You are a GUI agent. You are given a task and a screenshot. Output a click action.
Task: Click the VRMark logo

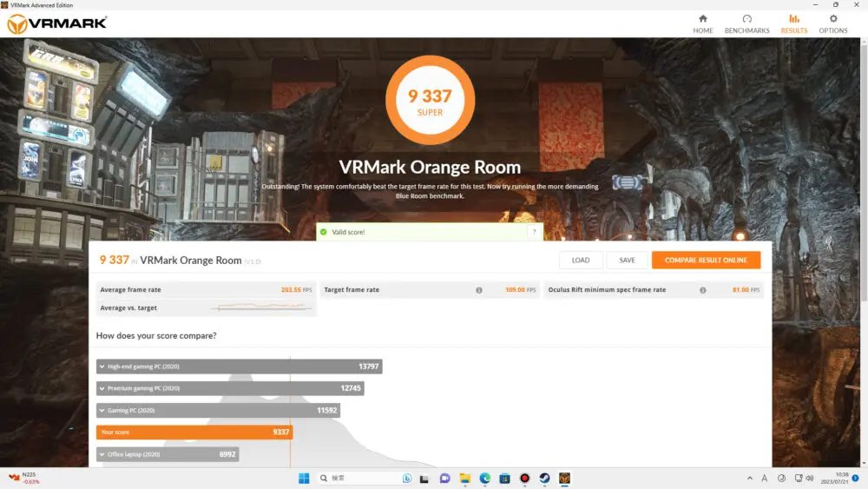(56, 23)
